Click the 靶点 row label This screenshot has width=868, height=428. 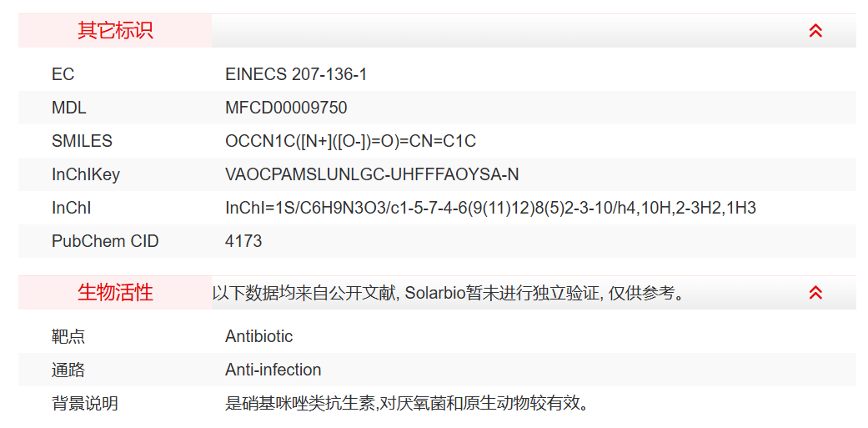coord(68,336)
